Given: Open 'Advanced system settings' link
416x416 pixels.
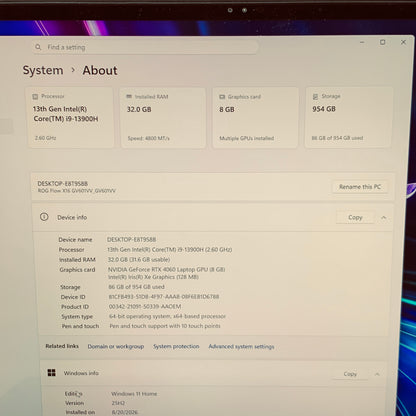Looking at the screenshot, I should 241,347.
